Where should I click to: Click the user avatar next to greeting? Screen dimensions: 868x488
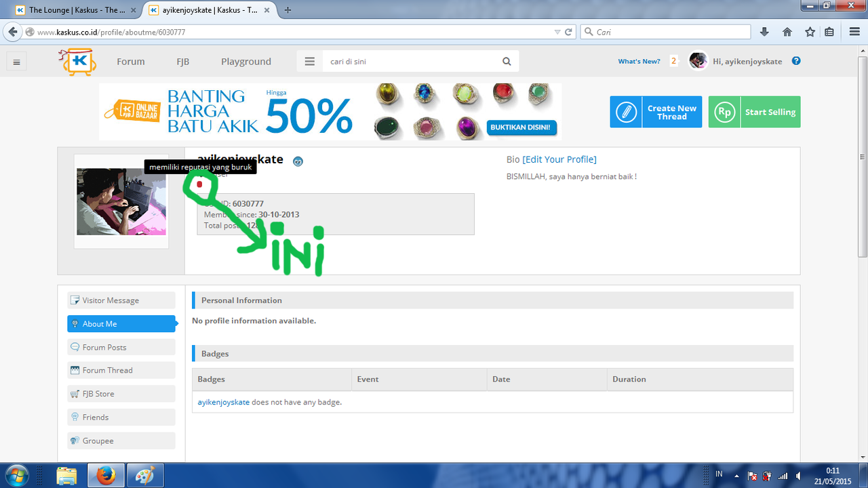tap(698, 60)
